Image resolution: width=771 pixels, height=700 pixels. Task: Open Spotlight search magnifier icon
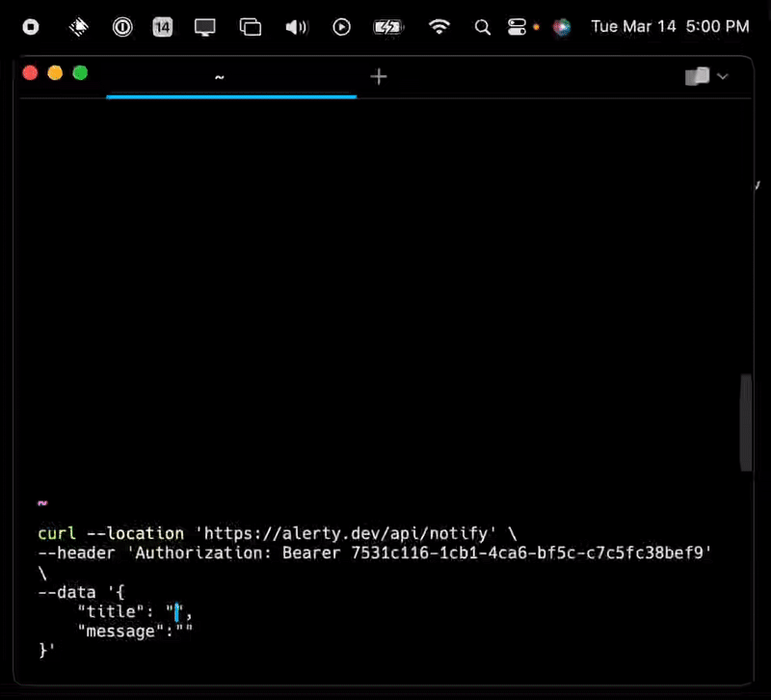tap(483, 27)
